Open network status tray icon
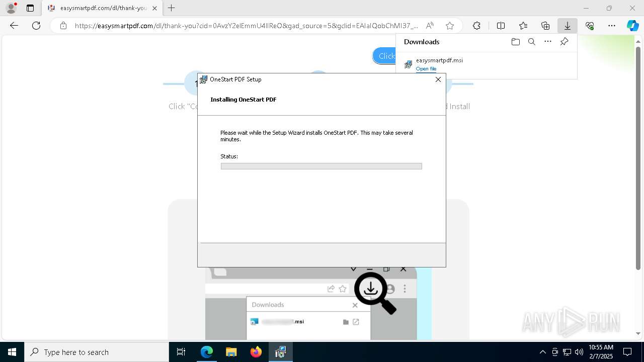 (x=567, y=352)
